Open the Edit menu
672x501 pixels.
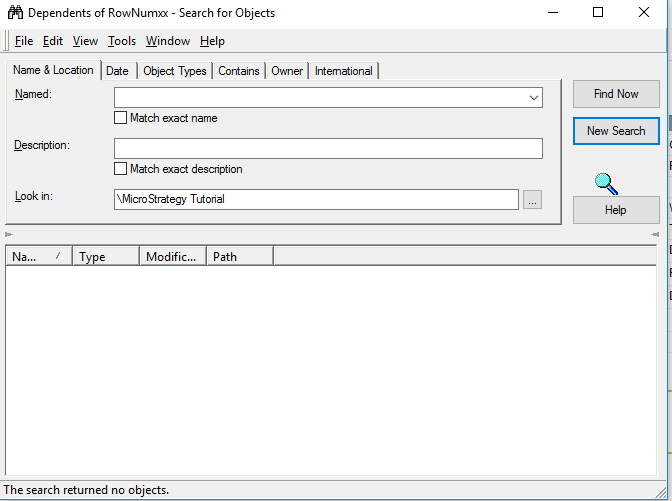click(x=53, y=41)
